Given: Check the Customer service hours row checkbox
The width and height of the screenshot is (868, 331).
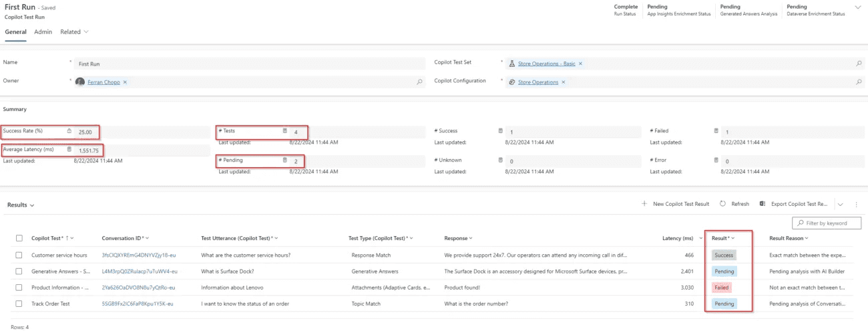Looking at the screenshot, I should tap(19, 255).
